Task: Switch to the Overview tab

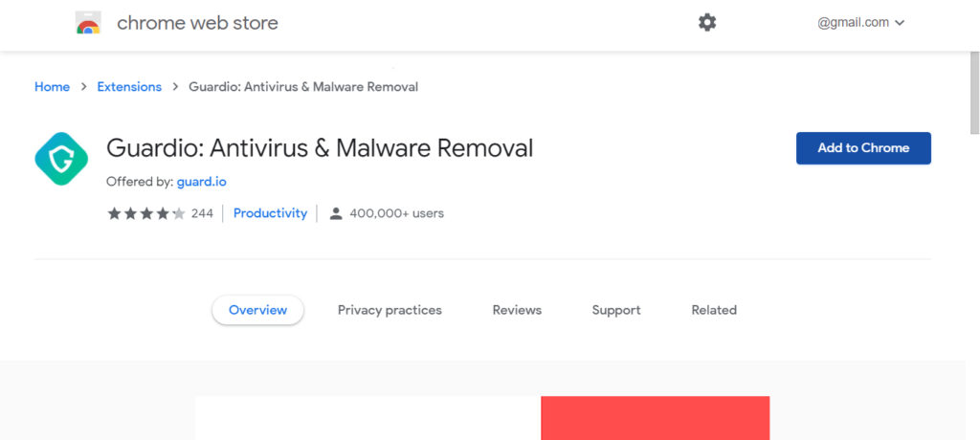Action: (x=258, y=310)
